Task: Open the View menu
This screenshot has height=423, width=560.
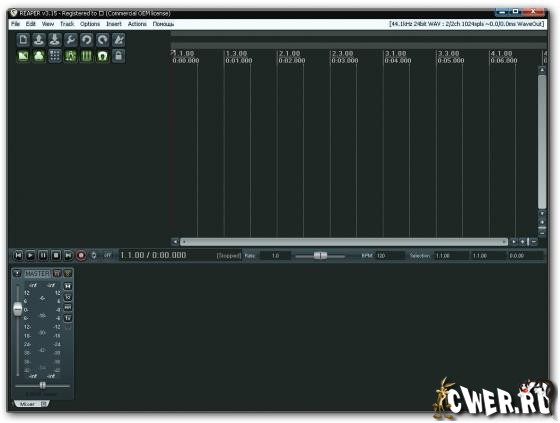Action: click(x=48, y=24)
